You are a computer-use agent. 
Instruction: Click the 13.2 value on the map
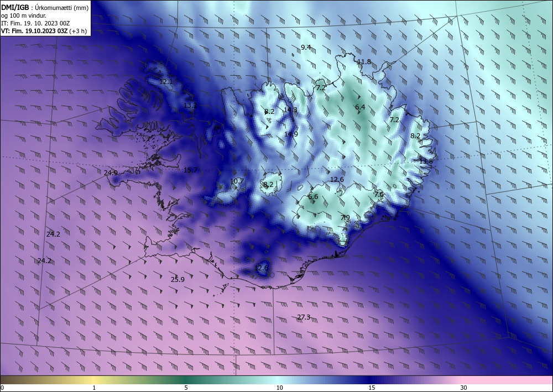point(190,106)
